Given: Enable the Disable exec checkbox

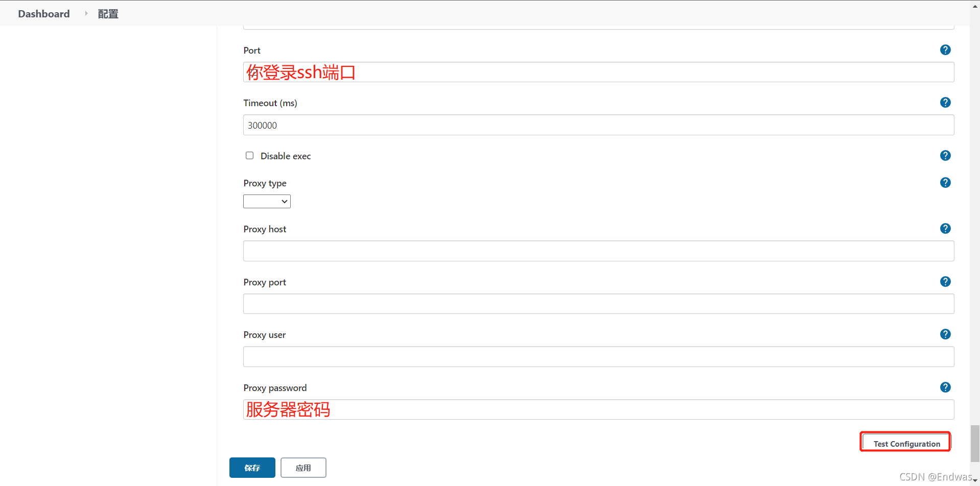Looking at the screenshot, I should (249, 156).
